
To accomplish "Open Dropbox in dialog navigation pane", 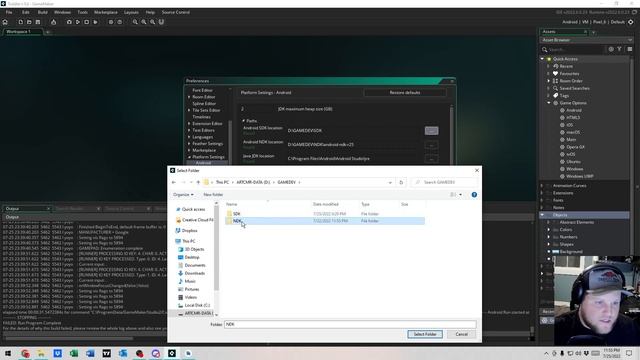I will pyautogui.click(x=189, y=231).
